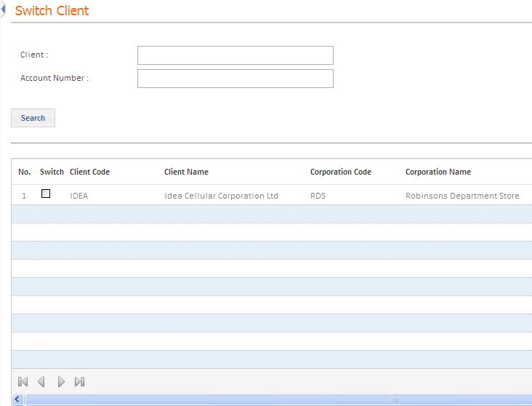Click the IDEA client code cell
Screen dimensions: 532x406
point(79,196)
